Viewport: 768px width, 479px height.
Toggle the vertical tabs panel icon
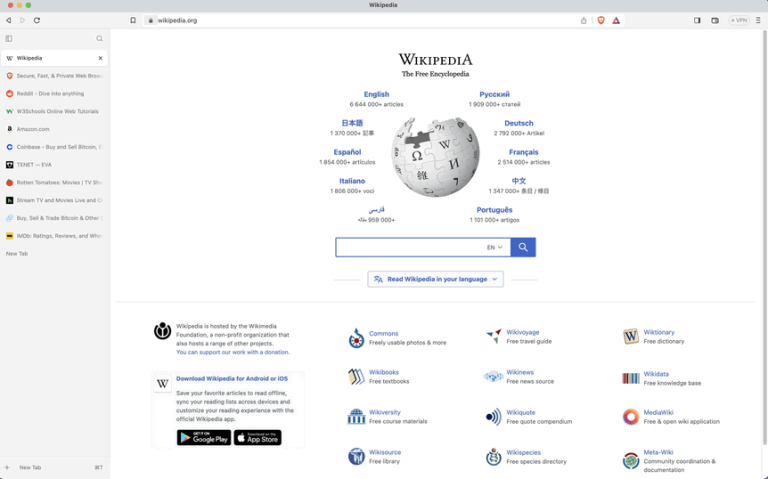click(9, 39)
